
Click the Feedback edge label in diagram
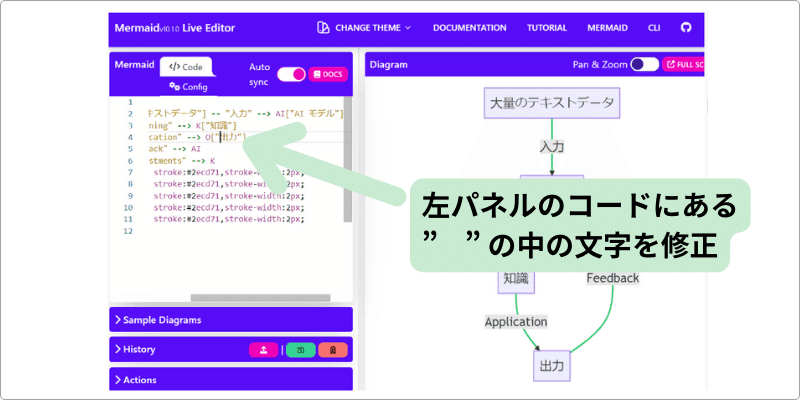pos(612,278)
